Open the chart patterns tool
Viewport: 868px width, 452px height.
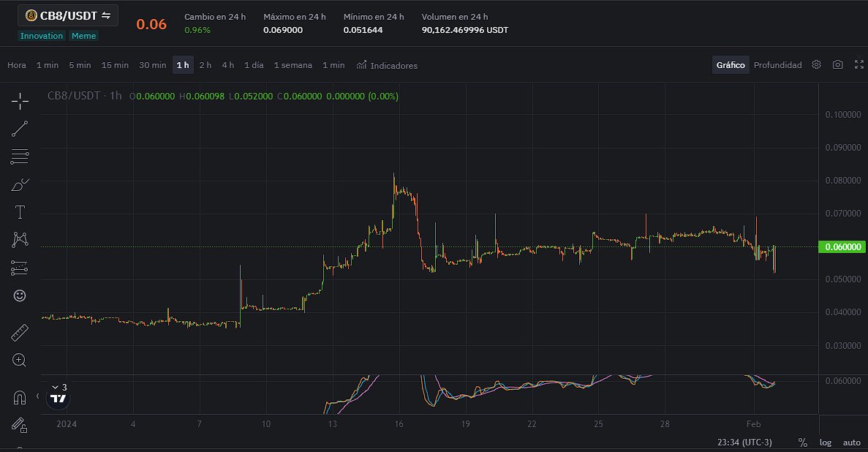20,240
